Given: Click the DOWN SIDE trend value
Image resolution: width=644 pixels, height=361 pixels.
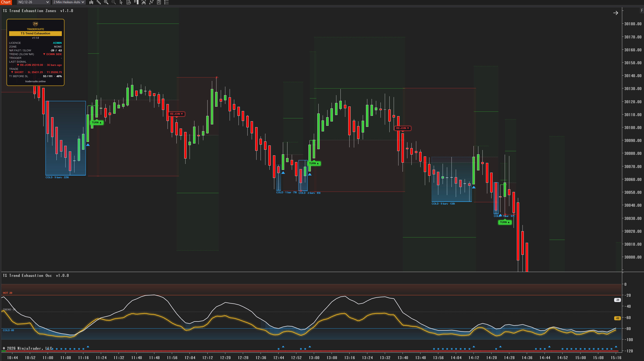Looking at the screenshot, I should coord(52,54).
